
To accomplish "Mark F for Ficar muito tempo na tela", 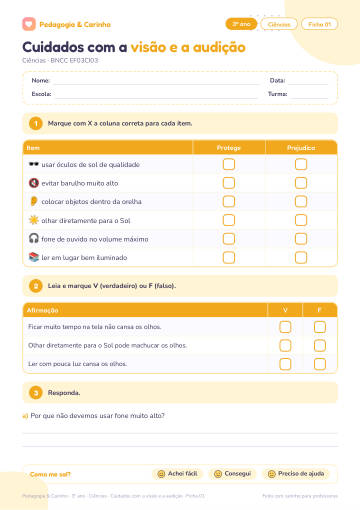I will click(320, 327).
